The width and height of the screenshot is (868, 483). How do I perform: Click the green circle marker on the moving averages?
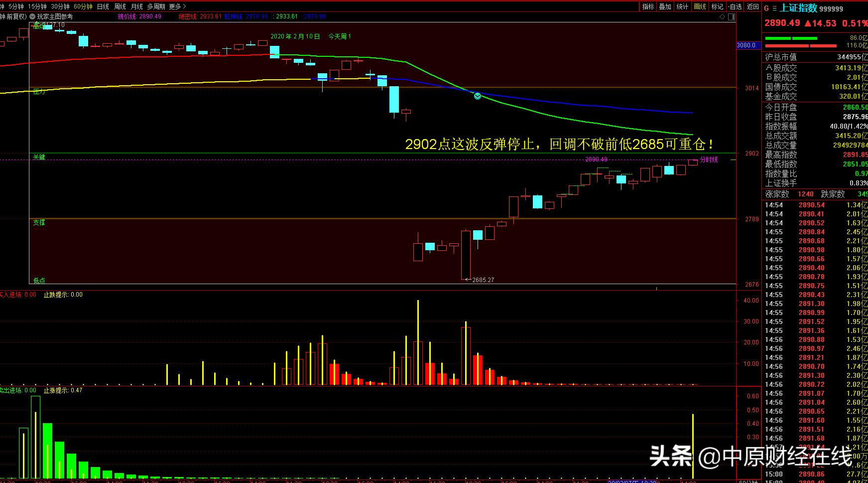[478, 96]
